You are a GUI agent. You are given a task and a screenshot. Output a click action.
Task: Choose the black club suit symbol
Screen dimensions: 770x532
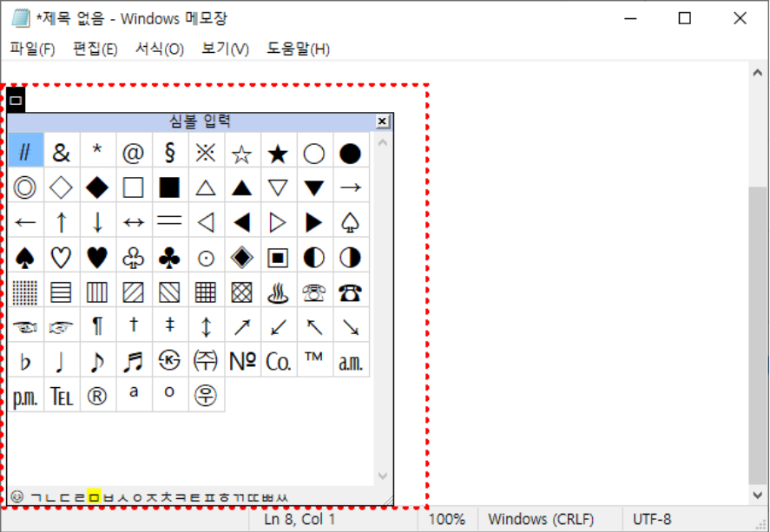tap(169, 258)
